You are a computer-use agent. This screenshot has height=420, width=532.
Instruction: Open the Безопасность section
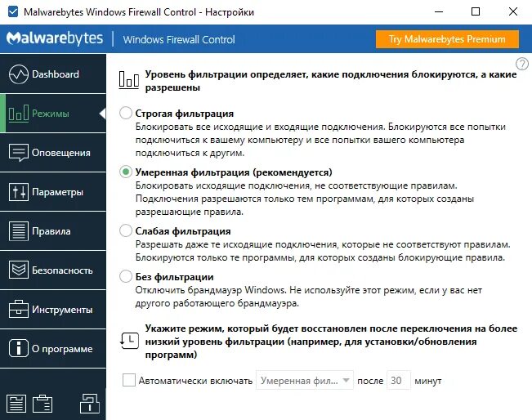click(x=53, y=270)
